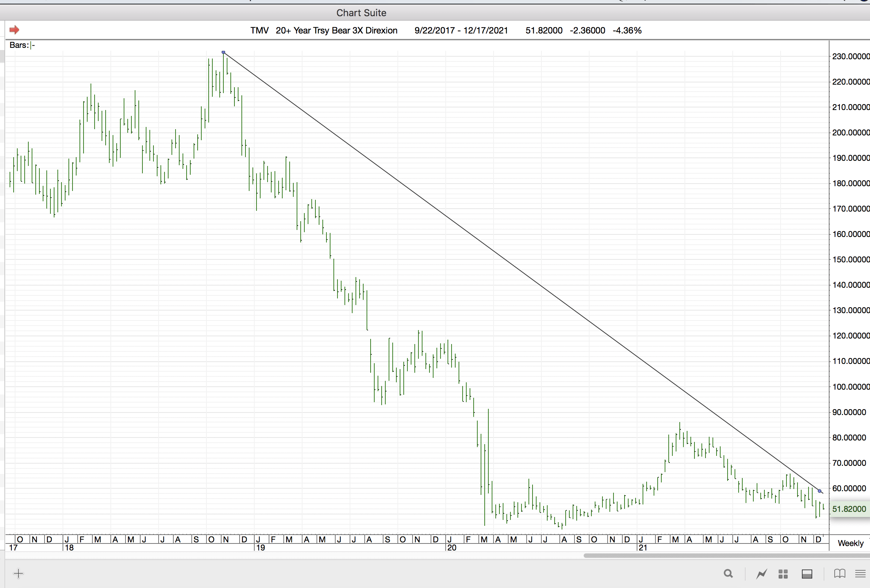Click the last price 51.82000 in header
Viewport: 870px width, 588px height.
[544, 30]
